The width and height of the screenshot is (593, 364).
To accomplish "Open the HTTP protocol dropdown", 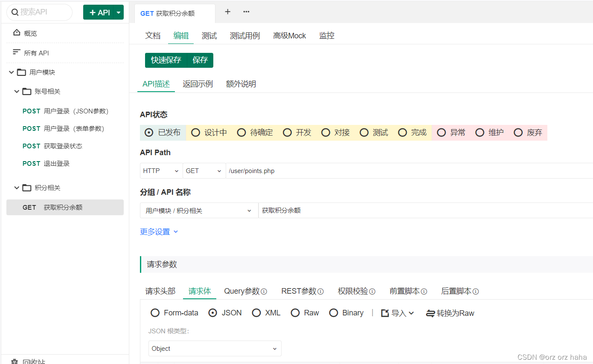I will [161, 171].
